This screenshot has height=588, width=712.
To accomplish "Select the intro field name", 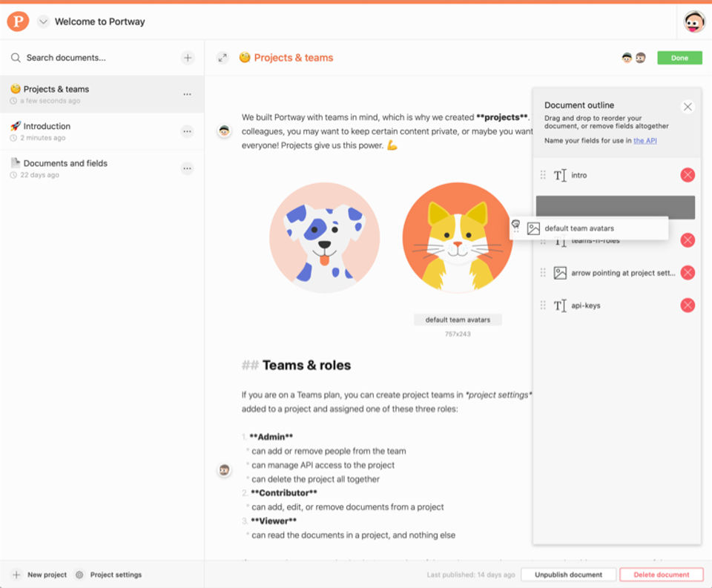I will click(x=579, y=175).
